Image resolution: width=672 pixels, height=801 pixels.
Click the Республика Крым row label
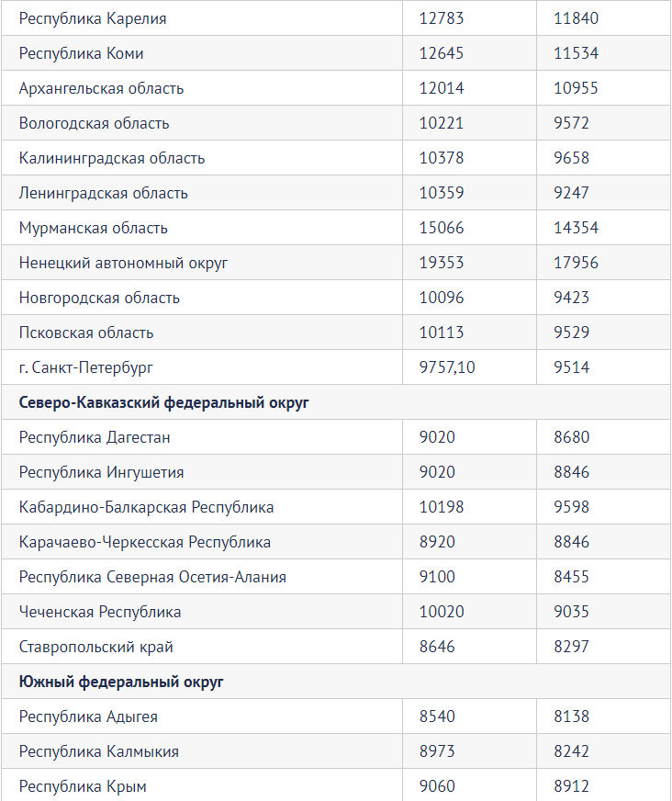point(83,786)
